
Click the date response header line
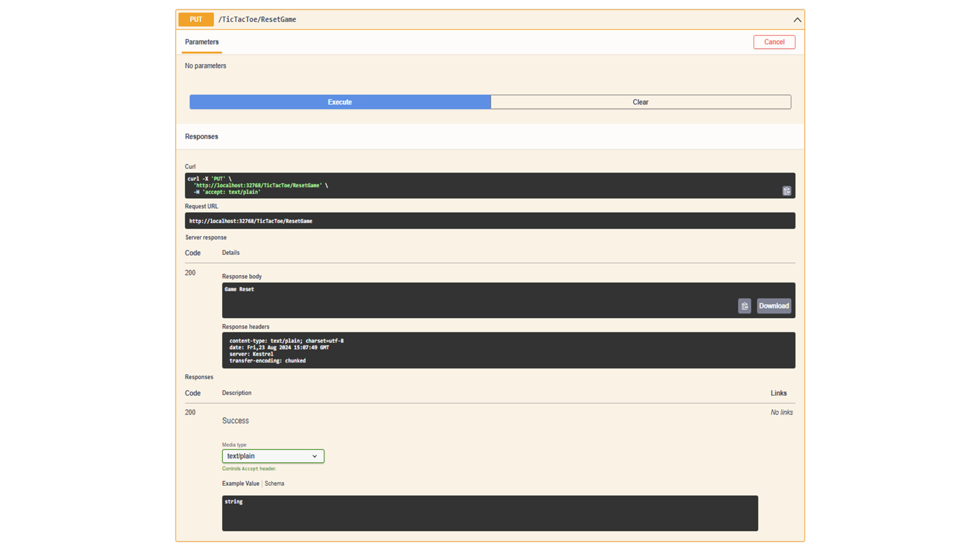click(x=279, y=347)
